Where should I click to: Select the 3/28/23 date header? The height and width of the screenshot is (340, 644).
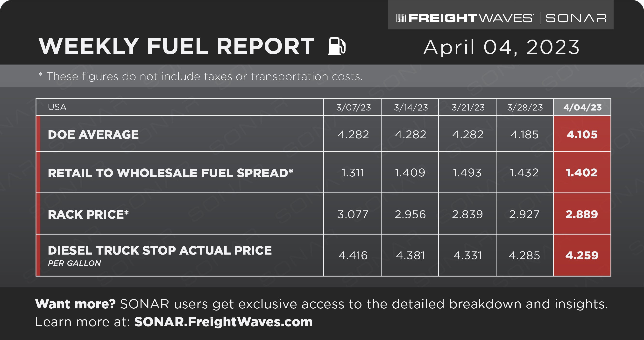525,107
